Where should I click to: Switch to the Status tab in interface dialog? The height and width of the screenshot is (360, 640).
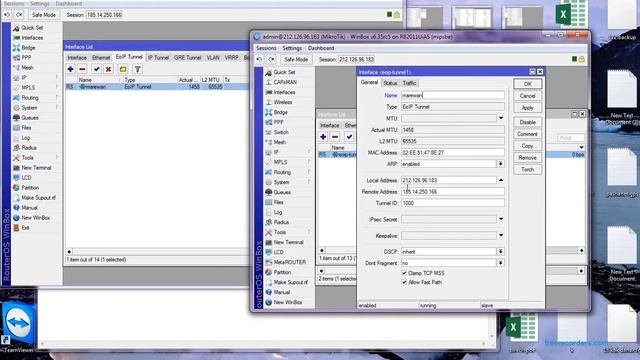[390, 83]
